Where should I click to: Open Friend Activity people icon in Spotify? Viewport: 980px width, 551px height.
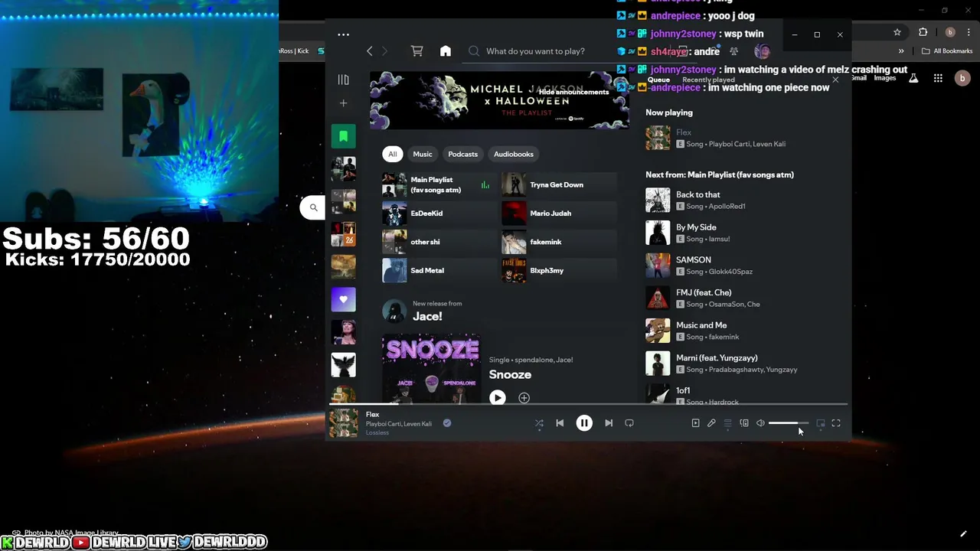tap(733, 51)
